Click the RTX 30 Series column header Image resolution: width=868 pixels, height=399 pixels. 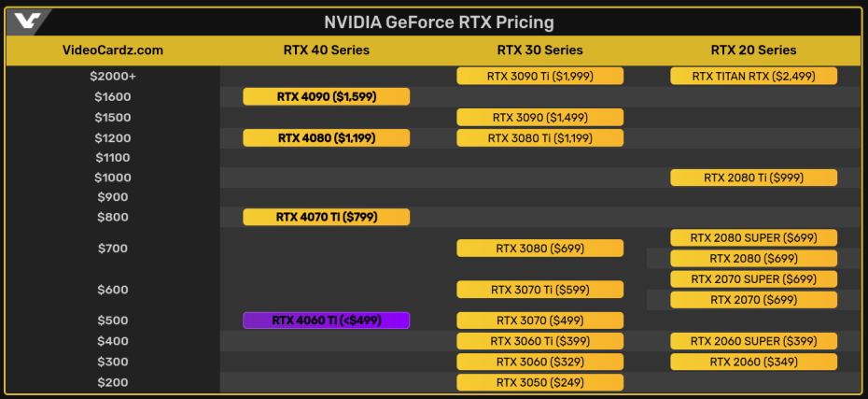point(539,50)
